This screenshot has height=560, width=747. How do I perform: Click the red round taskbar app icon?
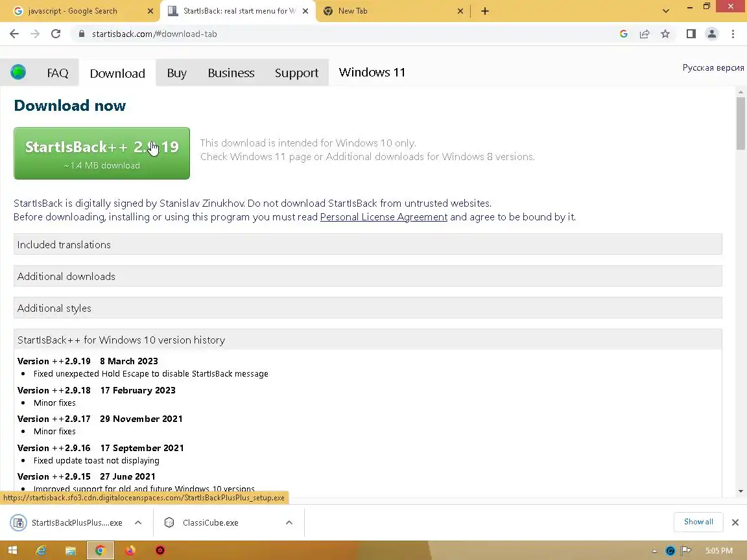click(160, 550)
